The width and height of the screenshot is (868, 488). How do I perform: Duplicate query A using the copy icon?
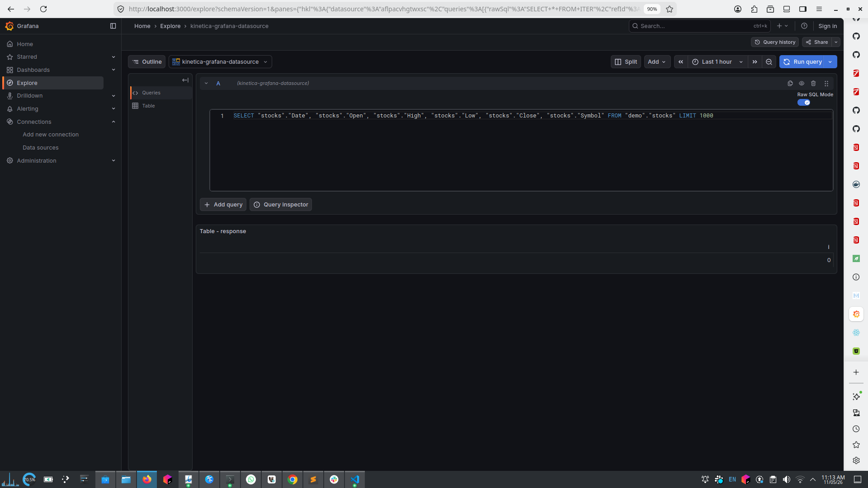[x=790, y=83]
